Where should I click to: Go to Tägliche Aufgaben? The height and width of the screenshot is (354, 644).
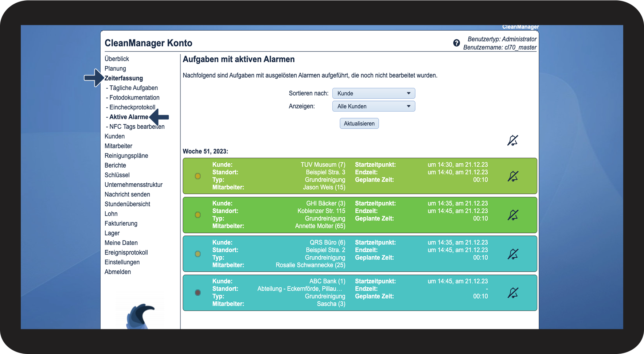133,88
